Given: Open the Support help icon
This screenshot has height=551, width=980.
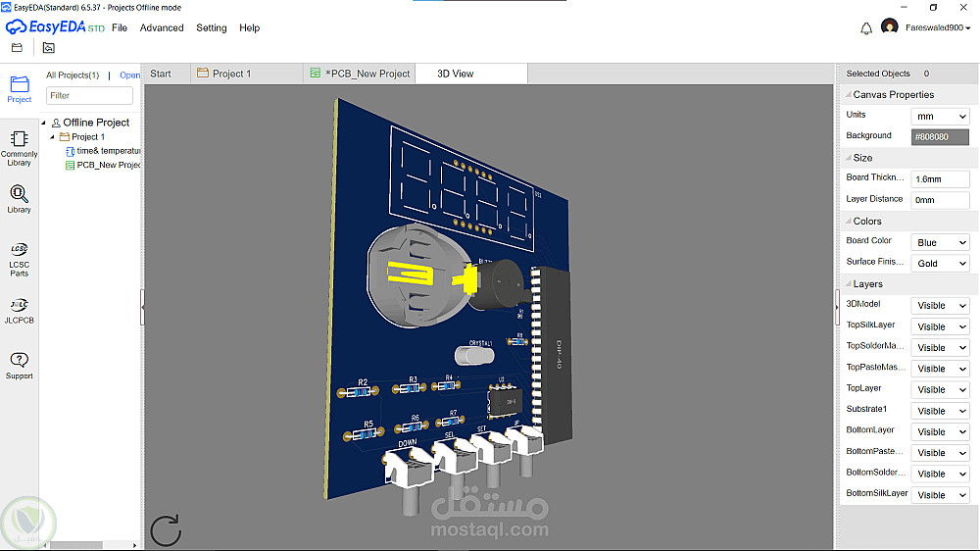Looking at the screenshot, I should (19, 366).
